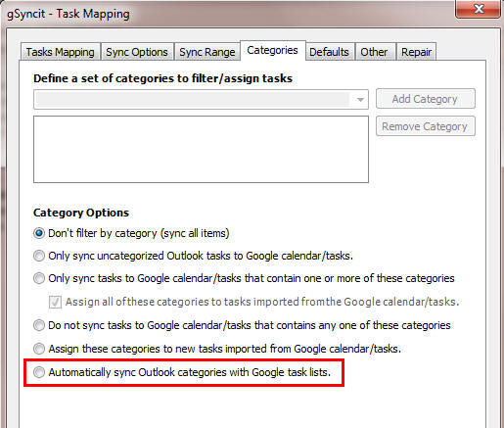Switch to the Tasks Mapping tab
This screenshot has width=504, height=428.
[x=60, y=52]
